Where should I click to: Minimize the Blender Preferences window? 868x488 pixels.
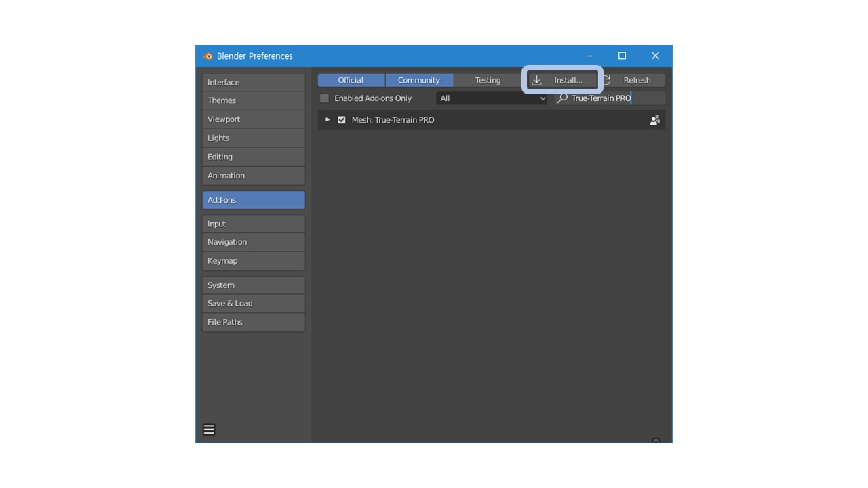tap(590, 56)
